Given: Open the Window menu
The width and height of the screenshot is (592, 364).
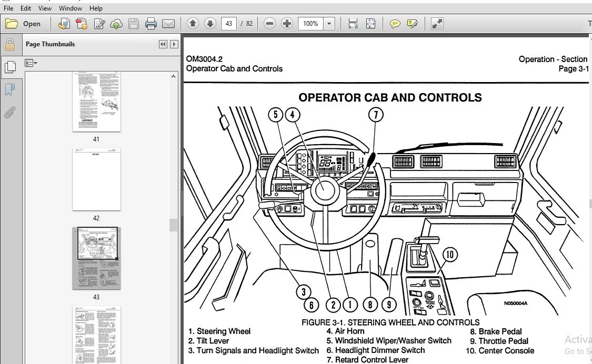Looking at the screenshot, I should (x=70, y=8).
